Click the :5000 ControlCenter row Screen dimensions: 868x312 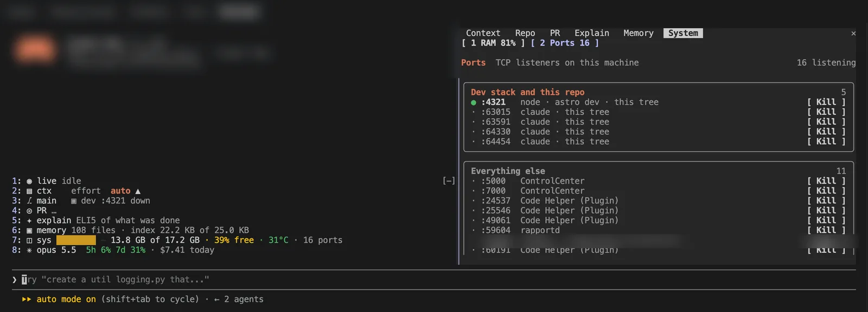pos(659,181)
